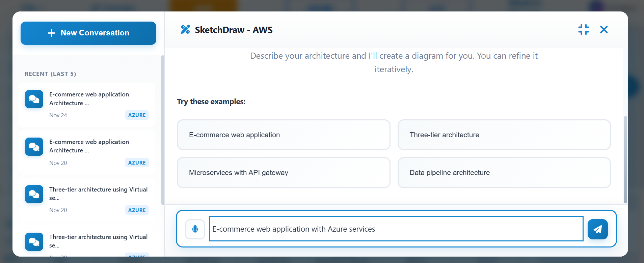
Task: Open Nov 20 E-commerce web application conversation
Action: click(x=87, y=152)
